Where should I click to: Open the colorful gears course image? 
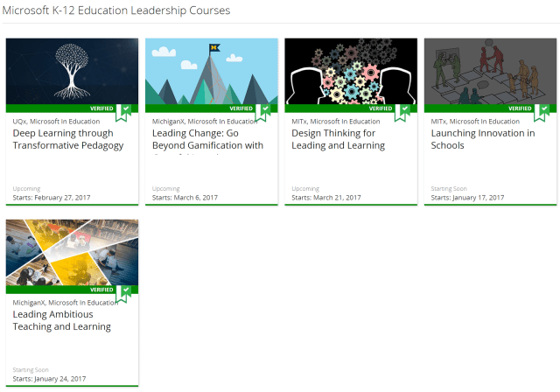point(350,71)
